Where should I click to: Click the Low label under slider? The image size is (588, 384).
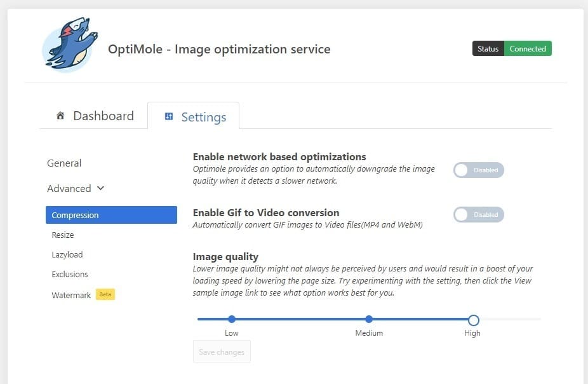231,333
